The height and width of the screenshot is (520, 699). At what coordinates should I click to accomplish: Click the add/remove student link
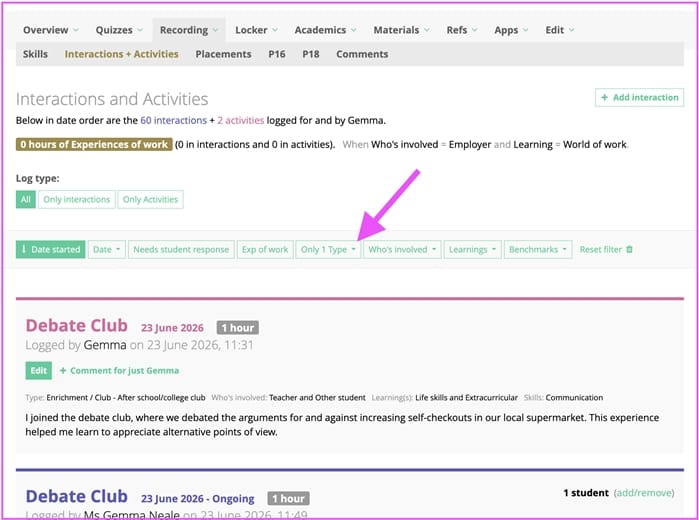[644, 493]
